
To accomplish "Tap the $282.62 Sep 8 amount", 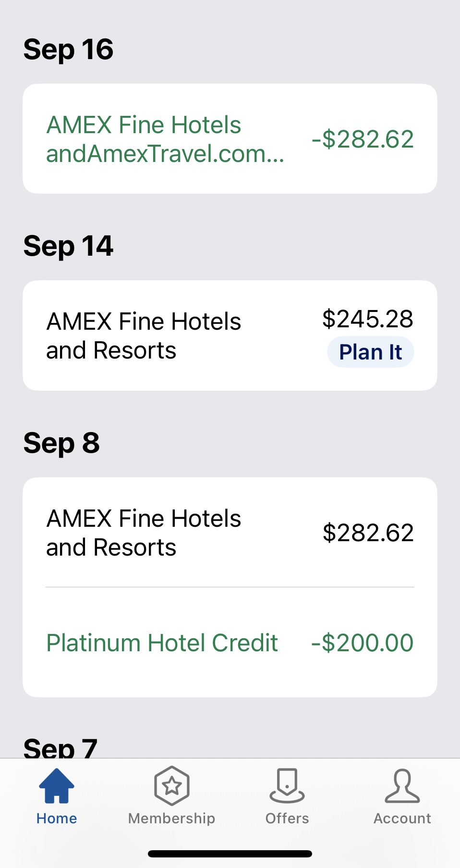I will 368,533.
